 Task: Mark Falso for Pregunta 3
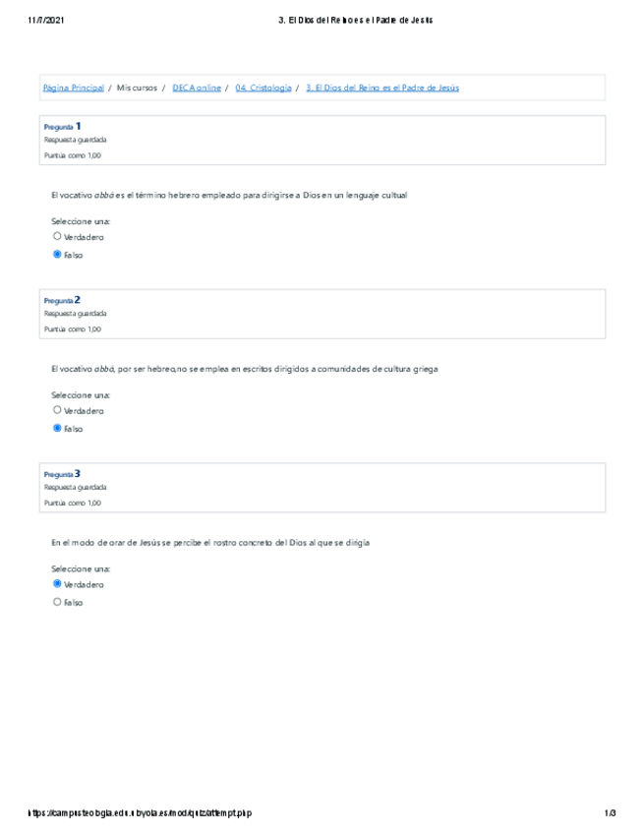57,602
